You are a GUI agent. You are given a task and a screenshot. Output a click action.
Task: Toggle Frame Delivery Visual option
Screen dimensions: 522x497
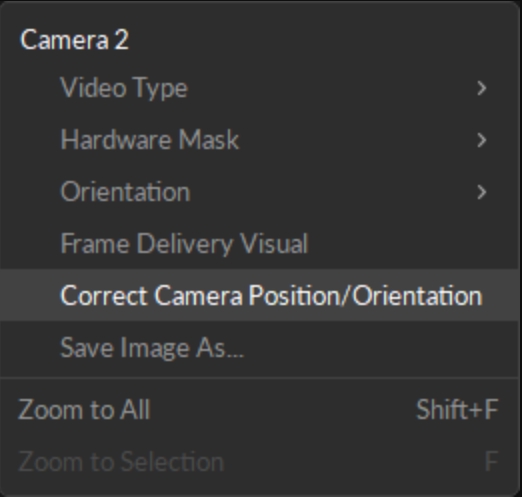(x=259, y=244)
